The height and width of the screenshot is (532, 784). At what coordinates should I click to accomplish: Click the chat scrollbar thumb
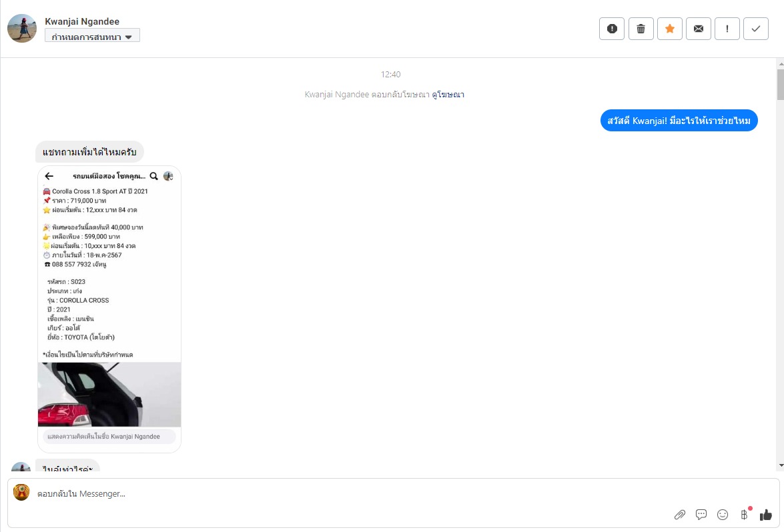pyautogui.click(x=781, y=85)
